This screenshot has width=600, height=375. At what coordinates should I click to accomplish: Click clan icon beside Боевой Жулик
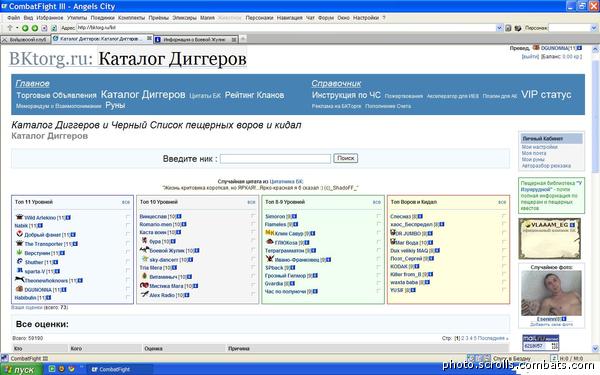pos(144,249)
